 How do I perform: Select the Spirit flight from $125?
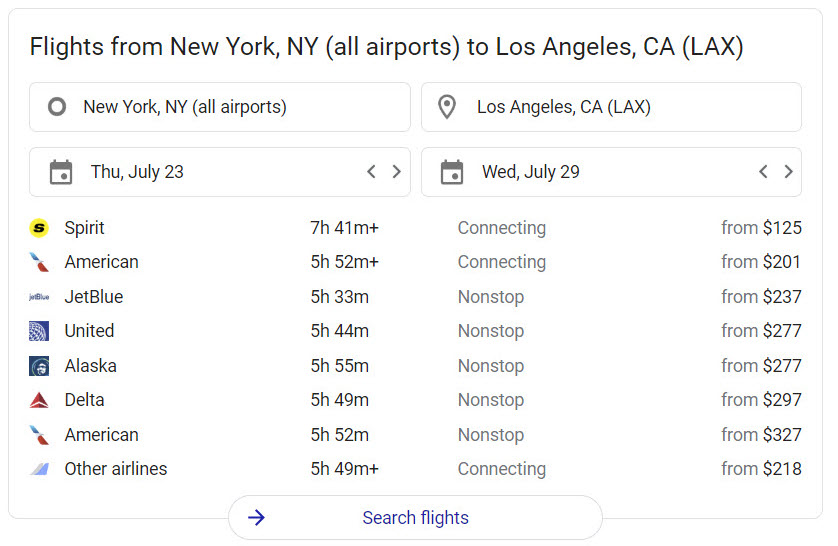pyautogui.click(x=415, y=228)
